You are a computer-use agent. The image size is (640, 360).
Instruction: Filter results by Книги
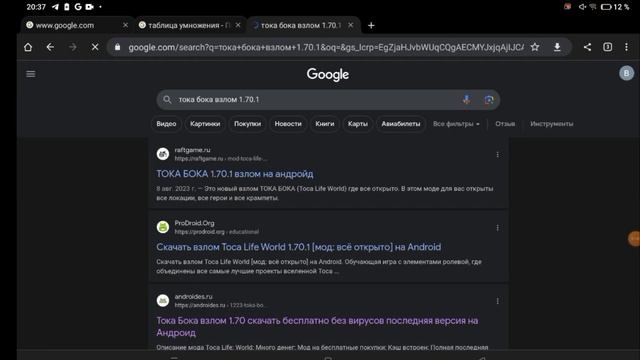[x=324, y=124]
